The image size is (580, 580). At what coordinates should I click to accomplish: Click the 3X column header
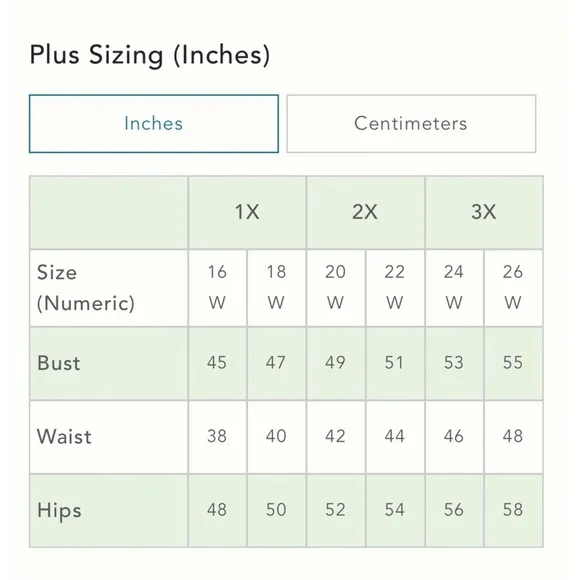(484, 212)
